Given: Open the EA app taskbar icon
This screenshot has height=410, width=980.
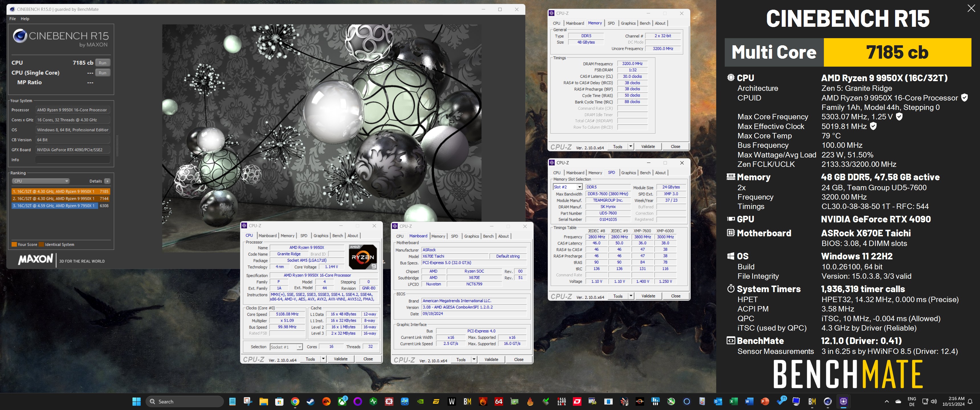Looking at the screenshot, I should [x=326, y=402].
